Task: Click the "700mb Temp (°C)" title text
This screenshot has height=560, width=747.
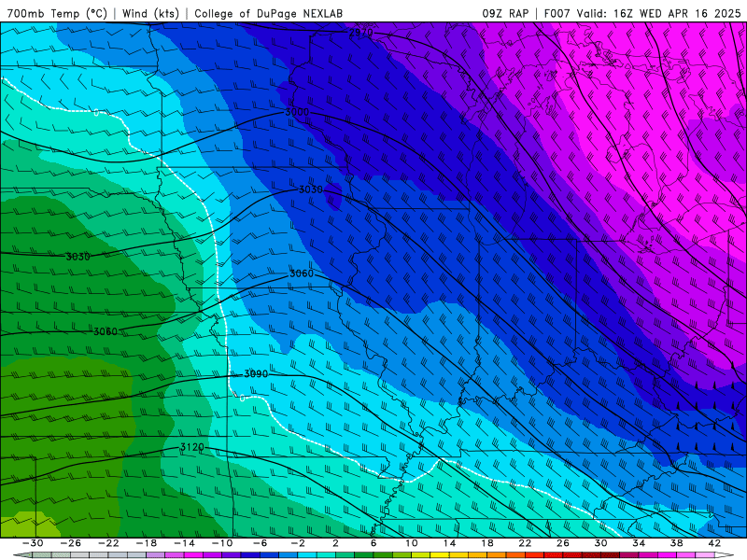Action: point(57,13)
